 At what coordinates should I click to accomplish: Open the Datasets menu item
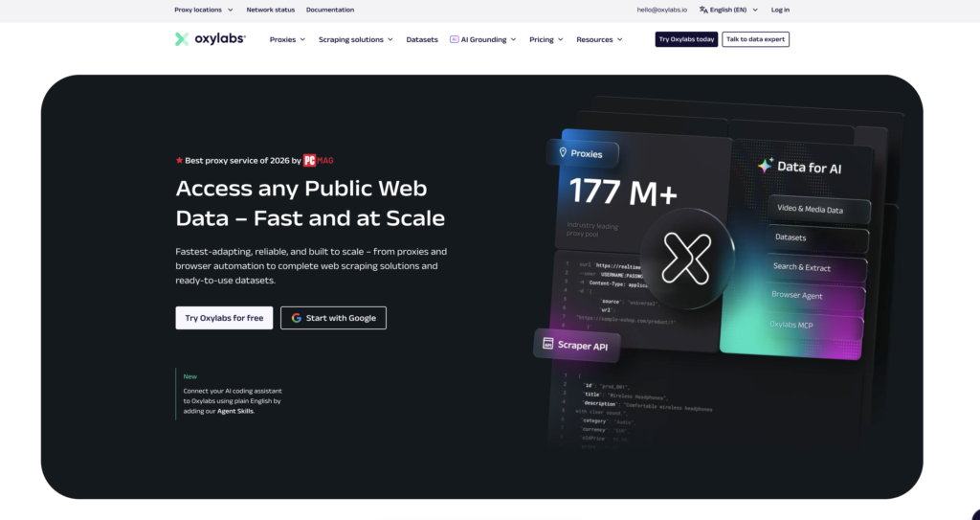422,39
